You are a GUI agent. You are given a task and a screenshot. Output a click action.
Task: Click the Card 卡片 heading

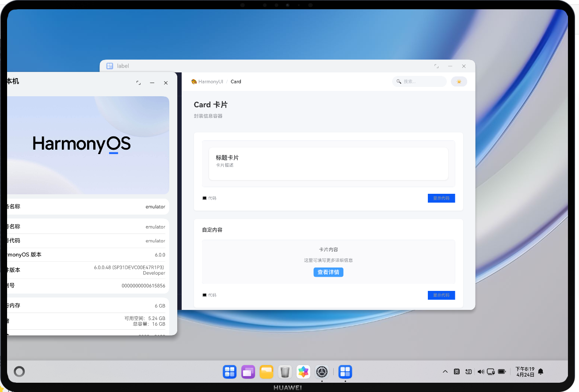(211, 105)
